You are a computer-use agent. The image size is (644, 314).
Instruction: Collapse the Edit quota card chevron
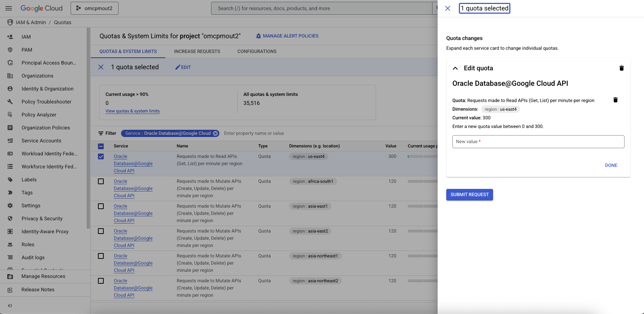click(x=455, y=68)
